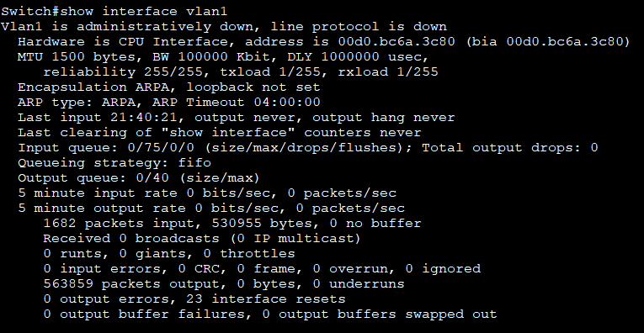
Task: Click the 'ARP Timeout 04:00:00' value
Action: click(x=237, y=102)
